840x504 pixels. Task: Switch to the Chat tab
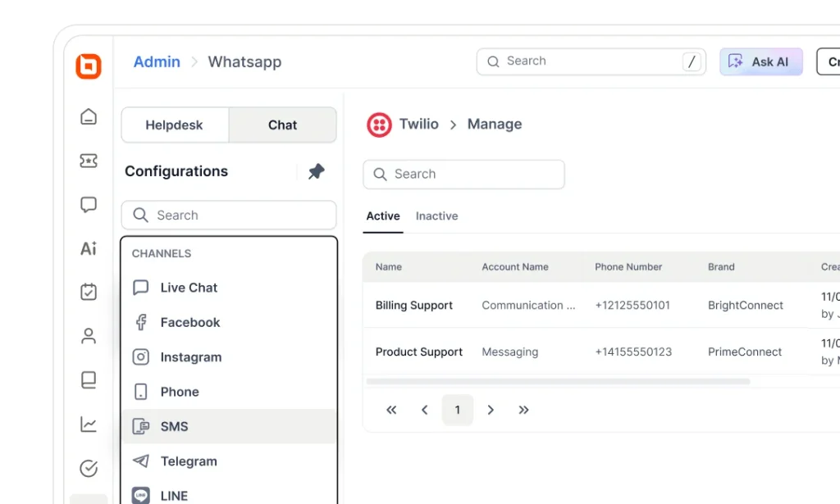(x=282, y=125)
